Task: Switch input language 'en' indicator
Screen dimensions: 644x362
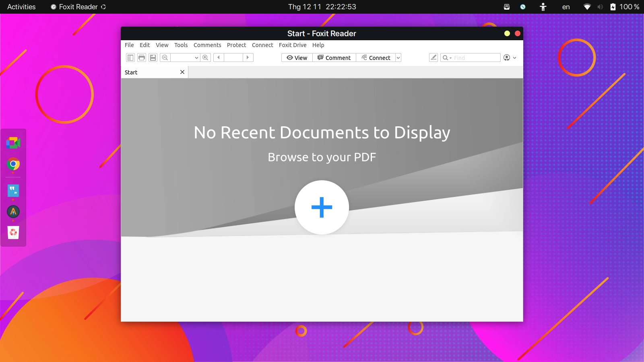Action: [x=566, y=7]
